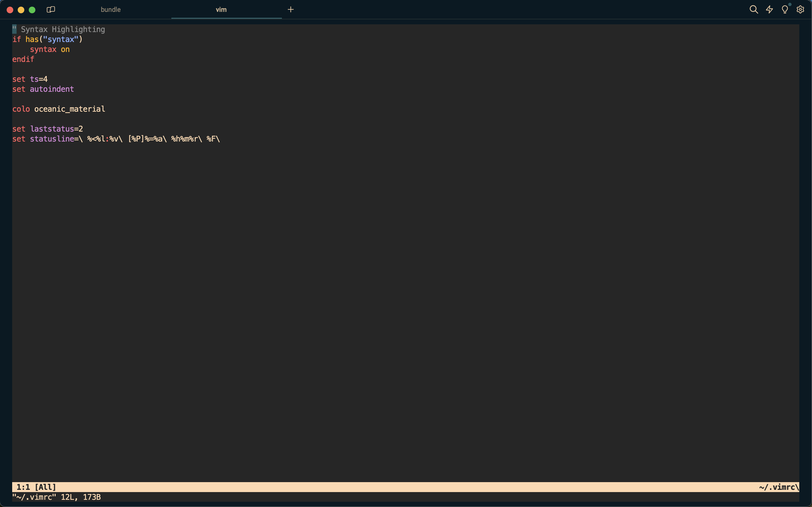
Task: Open settings via the gear icon
Action: [800, 9]
